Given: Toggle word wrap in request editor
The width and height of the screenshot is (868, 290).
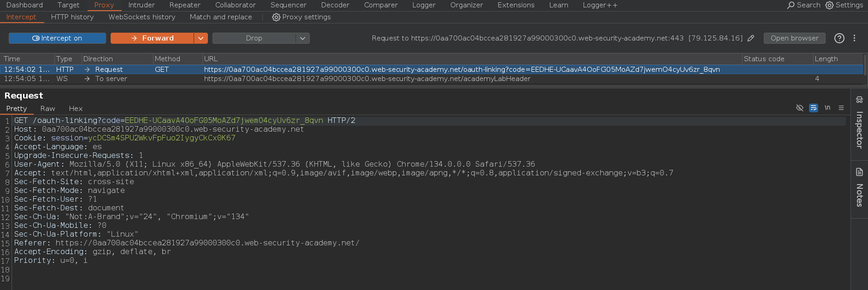Looking at the screenshot, I should 814,108.
